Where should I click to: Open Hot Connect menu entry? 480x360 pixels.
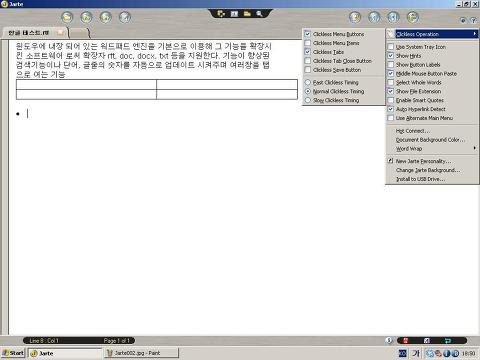[x=432, y=131]
